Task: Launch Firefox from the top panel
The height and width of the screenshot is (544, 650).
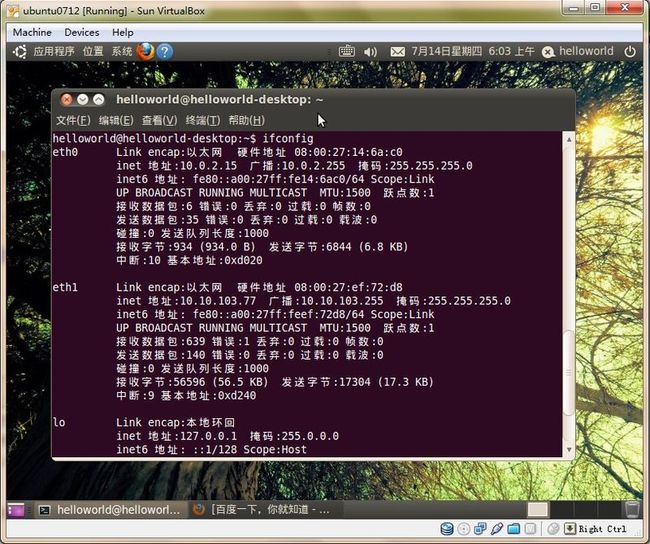Action: pos(146,52)
